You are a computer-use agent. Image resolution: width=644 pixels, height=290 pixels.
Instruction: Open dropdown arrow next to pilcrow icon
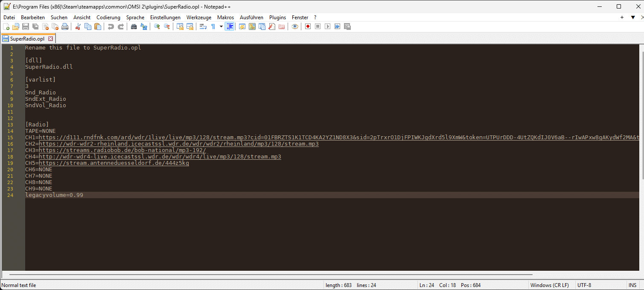221,26
